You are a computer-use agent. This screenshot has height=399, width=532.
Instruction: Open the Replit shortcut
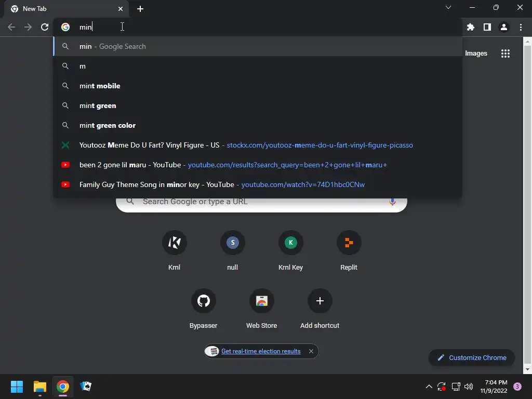point(349,250)
